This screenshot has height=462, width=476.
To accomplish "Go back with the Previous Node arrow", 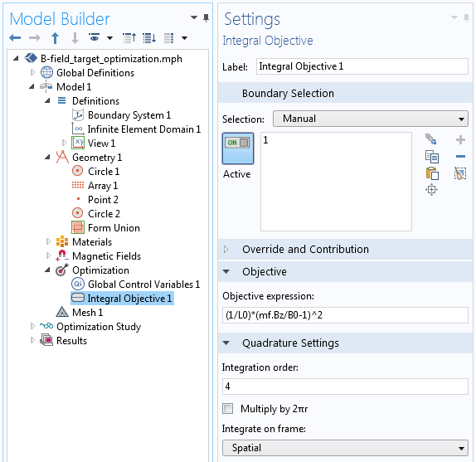I will pyautogui.click(x=15, y=38).
